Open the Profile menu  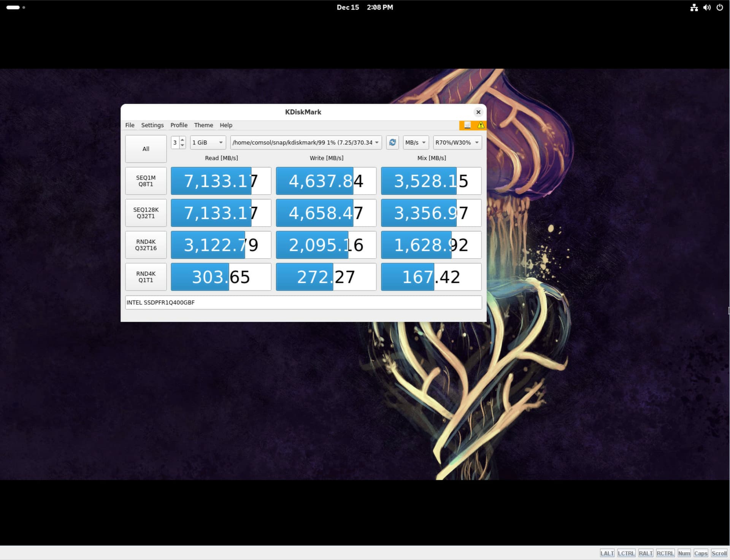tap(179, 125)
